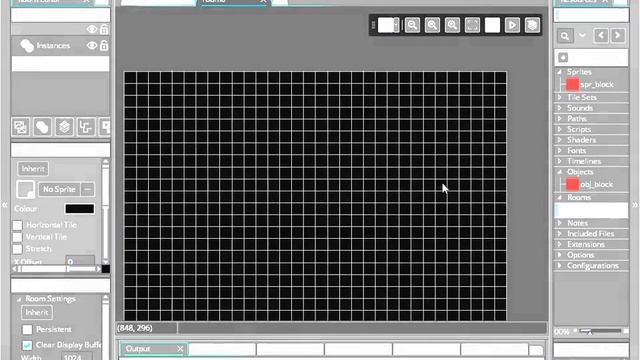Screen dimensions: 640x360
Task: Toggle the lock above the Instances layer
Action: (x=104, y=29)
